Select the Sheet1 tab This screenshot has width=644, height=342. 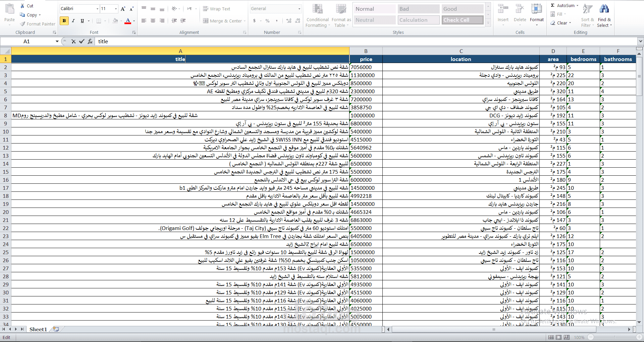coord(38,329)
